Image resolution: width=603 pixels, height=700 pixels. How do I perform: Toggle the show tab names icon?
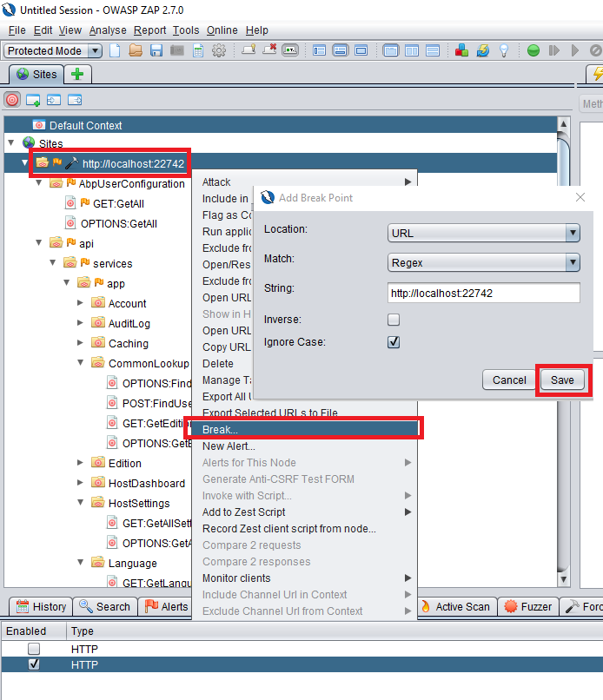pyautogui.click(x=290, y=50)
